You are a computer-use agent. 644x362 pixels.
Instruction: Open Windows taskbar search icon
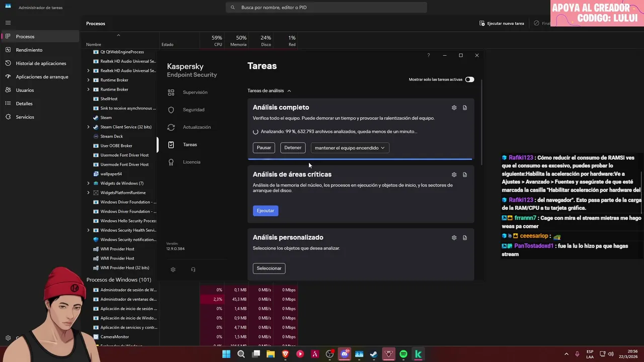[x=241, y=354]
